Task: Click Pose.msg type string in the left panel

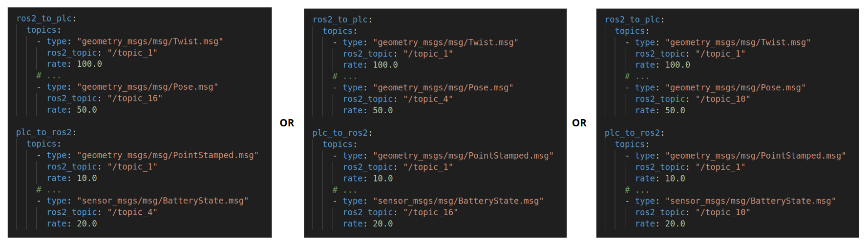Action: point(148,87)
